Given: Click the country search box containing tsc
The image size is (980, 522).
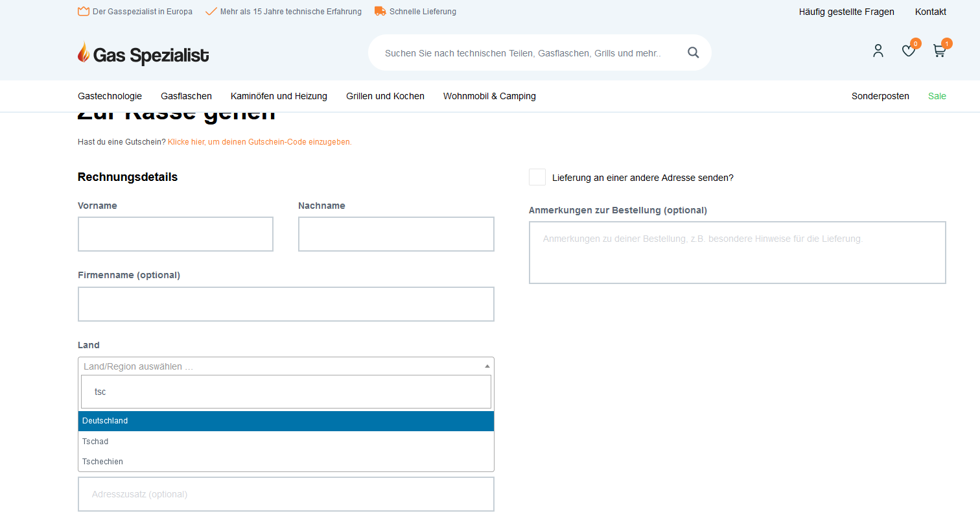Looking at the screenshot, I should pyautogui.click(x=286, y=392).
